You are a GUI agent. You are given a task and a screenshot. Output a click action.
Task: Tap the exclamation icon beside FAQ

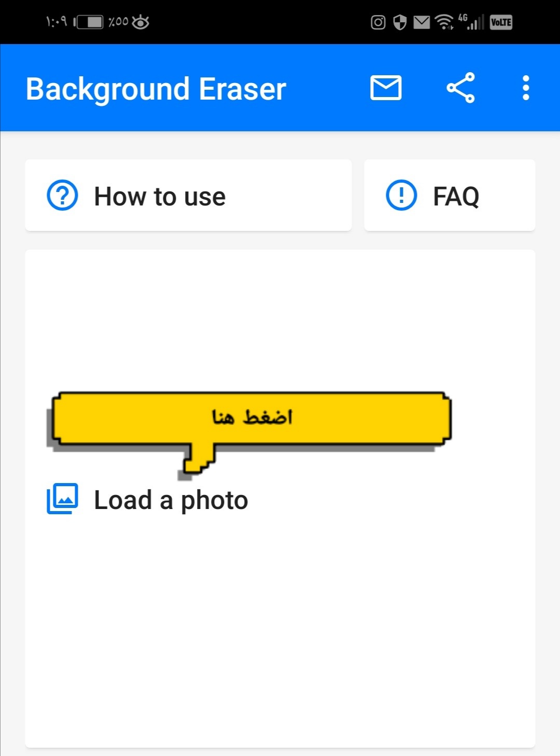pos(401,196)
